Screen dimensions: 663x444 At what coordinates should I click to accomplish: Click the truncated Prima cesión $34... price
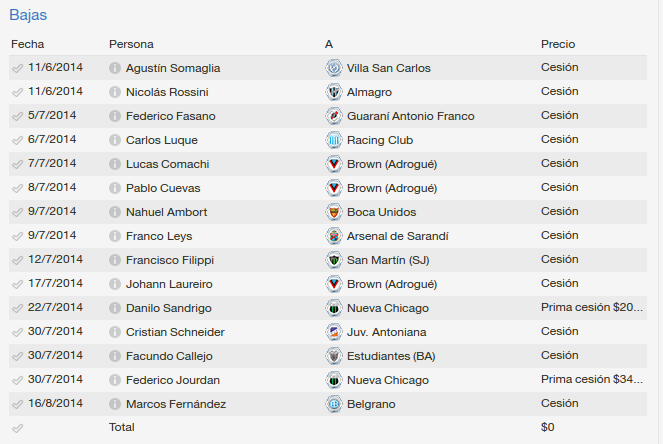(592, 379)
